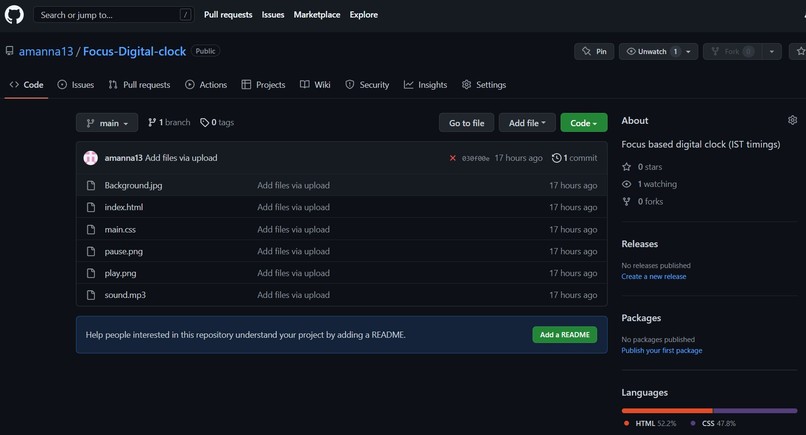Switch to the Code tab
The height and width of the screenshot is (435, 806).
click(x=27, y=85)
